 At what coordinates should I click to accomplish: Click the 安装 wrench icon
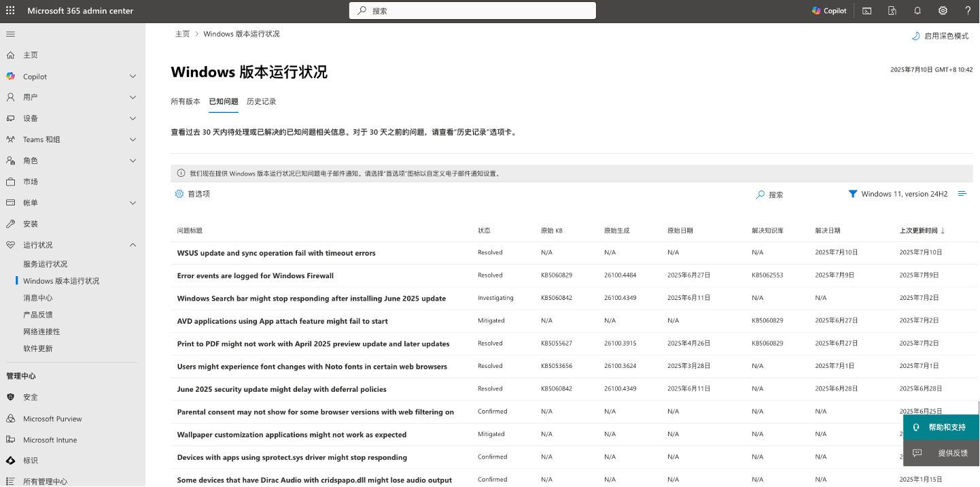[x=10, y=224]
